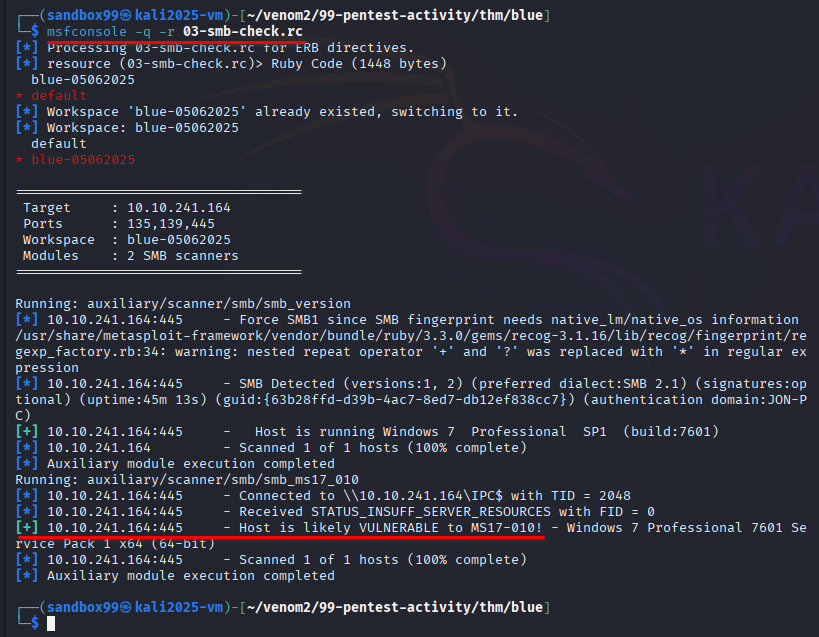Click the Kali skull icon in top prompt
This screenshot has width=819, height=637.
(125, 16)
